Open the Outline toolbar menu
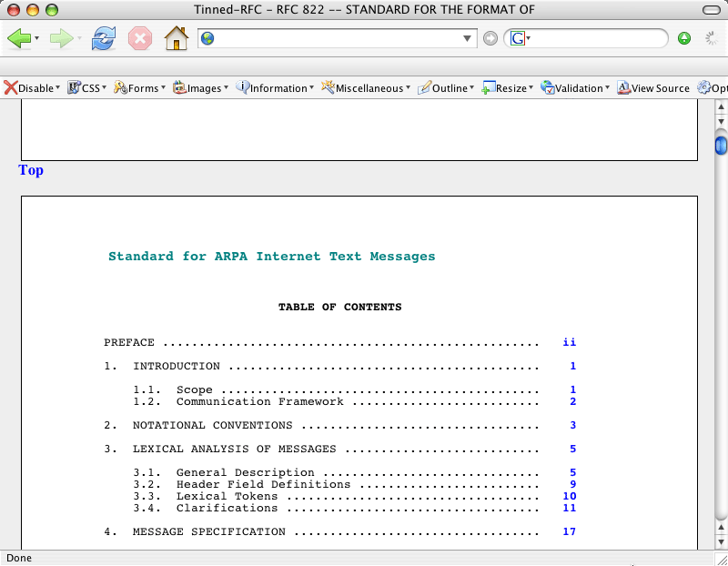Viewport: 728px width, 566px height. click(446, 87)
